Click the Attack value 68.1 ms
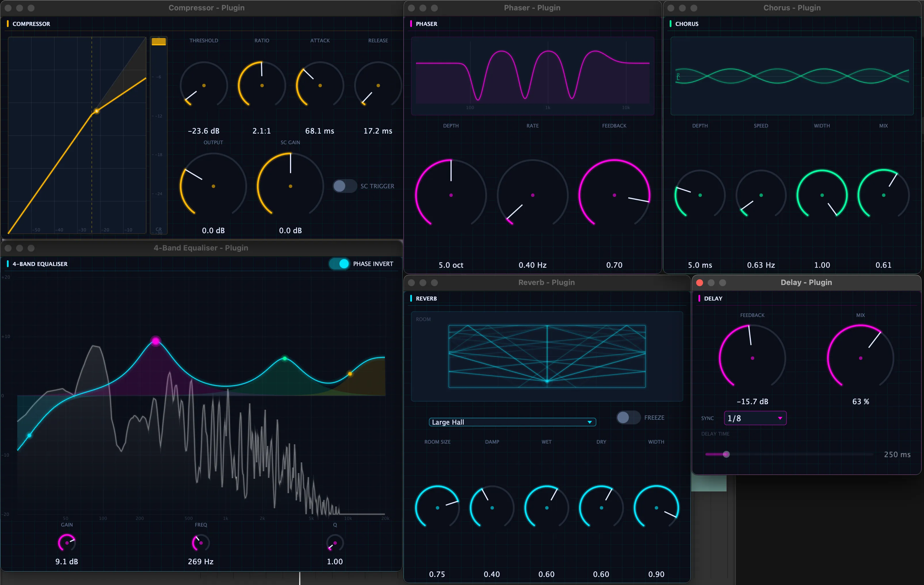This screenshot has height=585, width=924. pos(320,131)
